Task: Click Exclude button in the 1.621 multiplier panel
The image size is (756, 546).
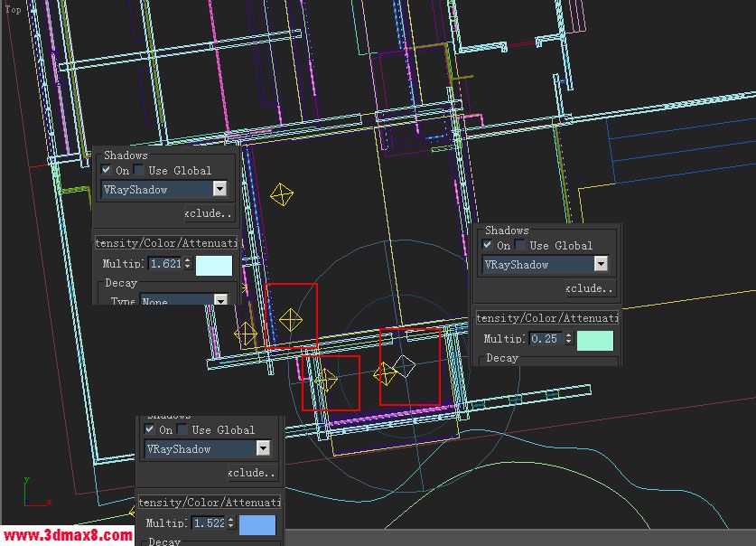Action: point(210,213)
